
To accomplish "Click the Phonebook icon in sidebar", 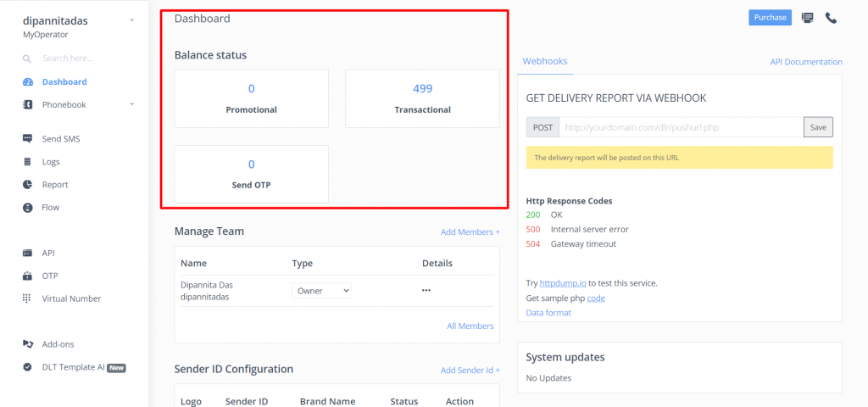I will (28, 104).
